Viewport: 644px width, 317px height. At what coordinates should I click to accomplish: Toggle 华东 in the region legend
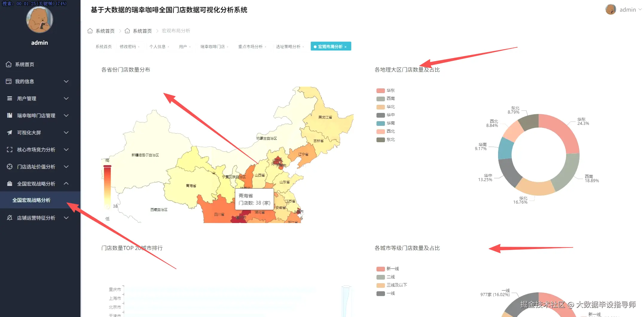(x=386, y=90)
